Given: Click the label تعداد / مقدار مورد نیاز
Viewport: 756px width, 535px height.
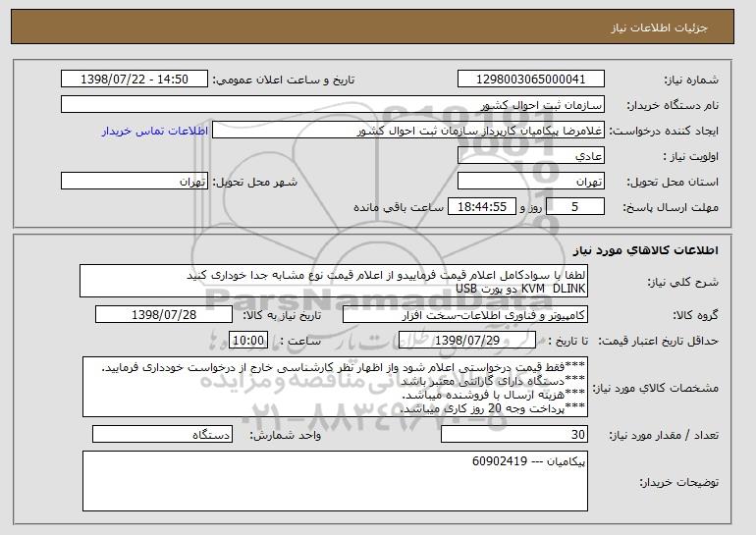Looking at the screenshot, I should tap(664, 436).
